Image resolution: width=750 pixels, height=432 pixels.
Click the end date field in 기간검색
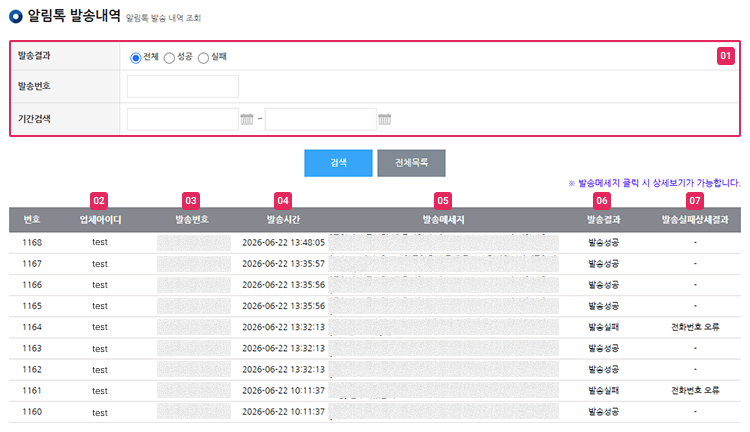tap(320, 119)
